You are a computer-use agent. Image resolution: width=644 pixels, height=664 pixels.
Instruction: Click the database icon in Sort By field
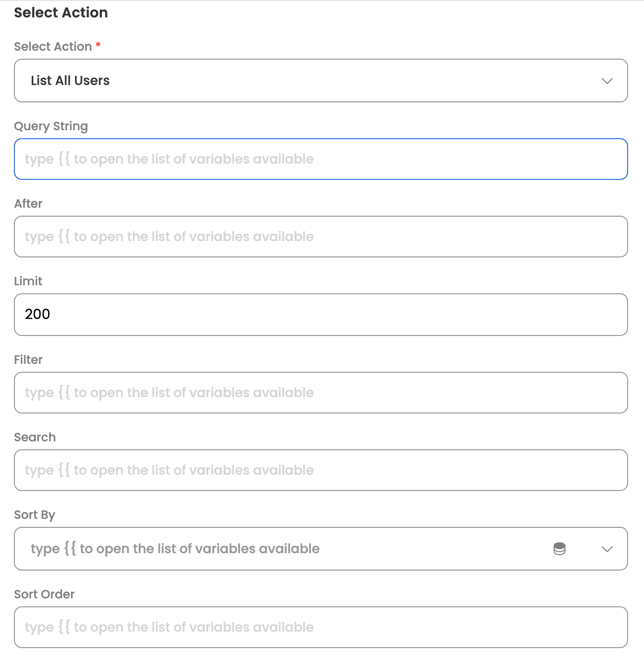tap(560, 549)
